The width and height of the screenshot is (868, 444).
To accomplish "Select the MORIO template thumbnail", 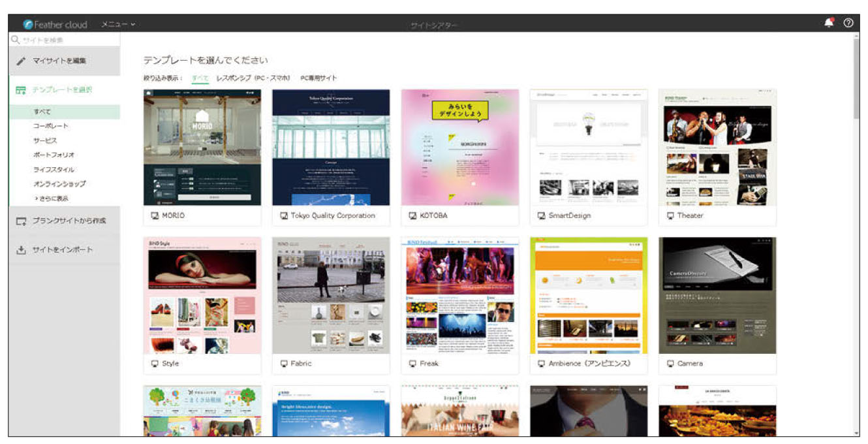I will point(202,148).
